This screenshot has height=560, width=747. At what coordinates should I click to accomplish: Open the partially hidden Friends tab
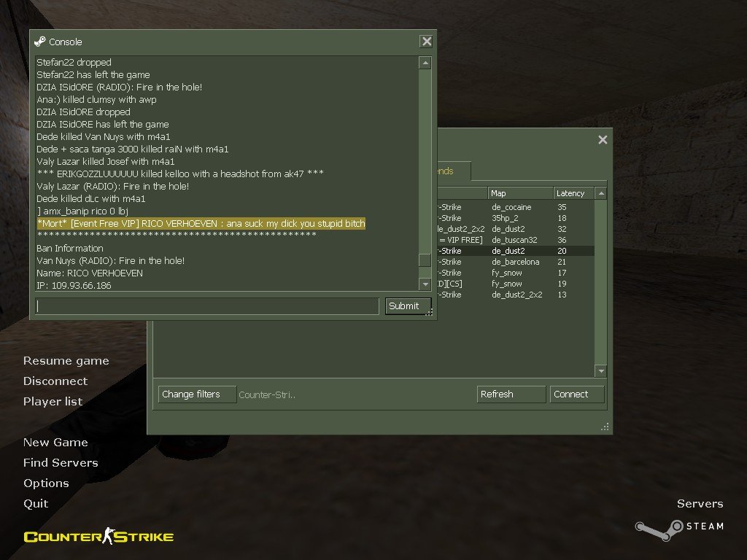pos(454,171)
